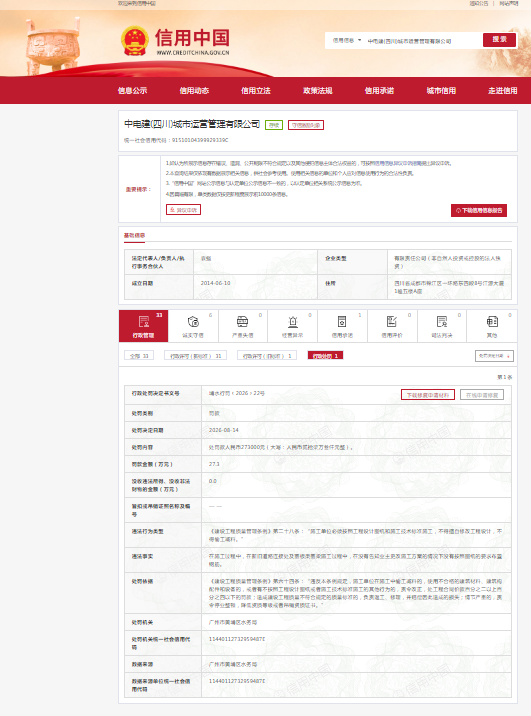Viewport: 531px width, 716px height.
Task: Click the 网站声明 link at top right
Action: point(509,3)
